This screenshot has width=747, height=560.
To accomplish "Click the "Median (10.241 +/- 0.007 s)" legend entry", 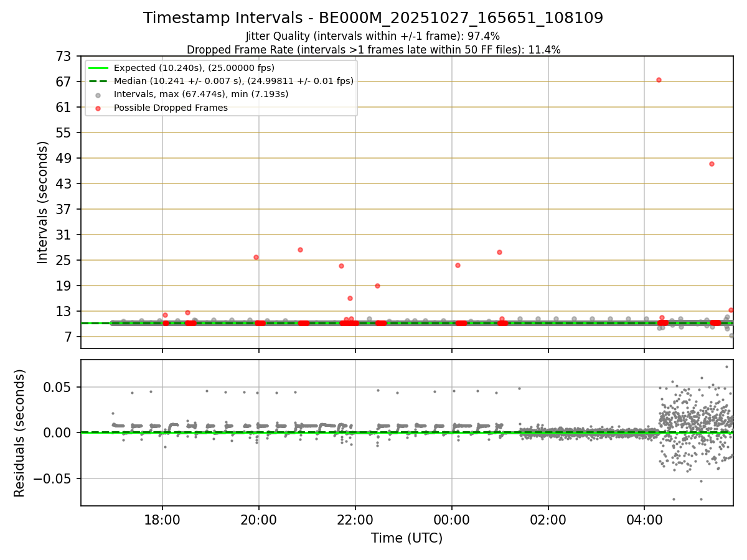I will pos(233,81).
